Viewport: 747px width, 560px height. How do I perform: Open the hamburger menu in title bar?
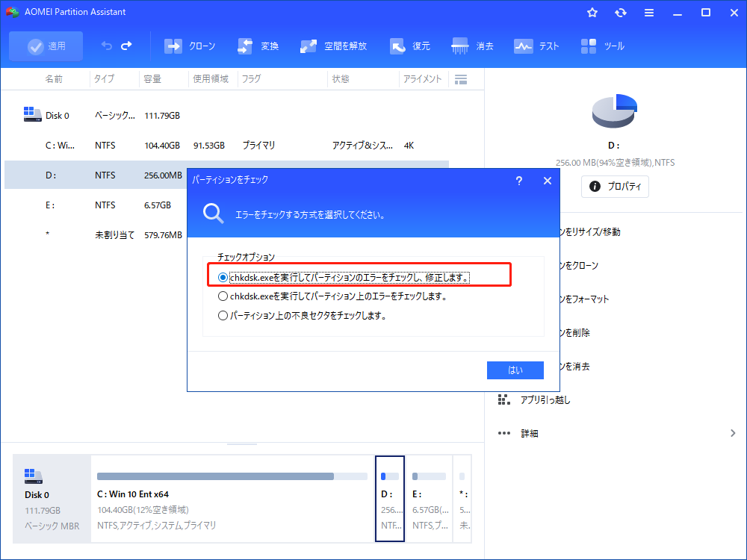(x=649, y=13)
